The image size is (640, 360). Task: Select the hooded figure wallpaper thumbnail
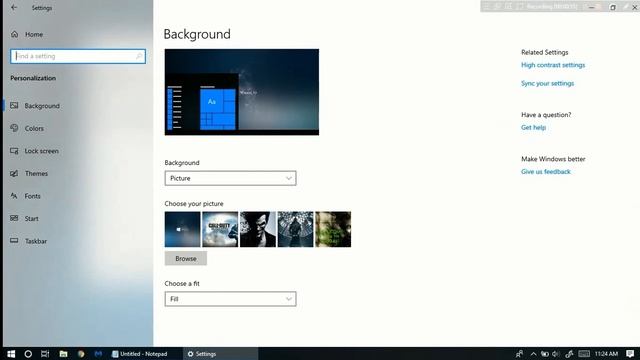[x=295, y=229]
